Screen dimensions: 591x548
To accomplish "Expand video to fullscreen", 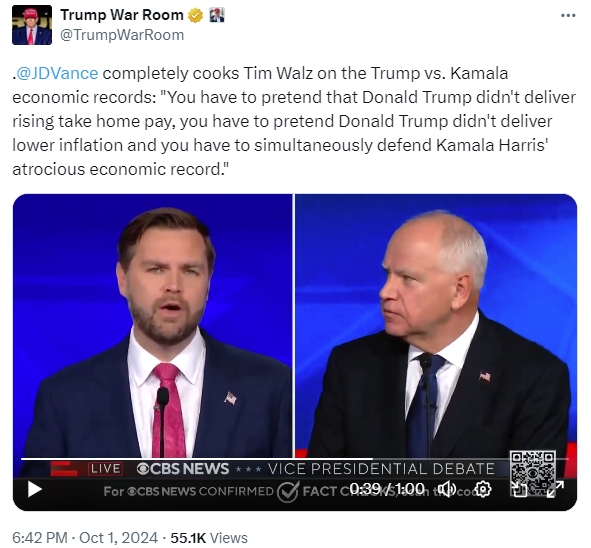I will (x=556, y=489).
